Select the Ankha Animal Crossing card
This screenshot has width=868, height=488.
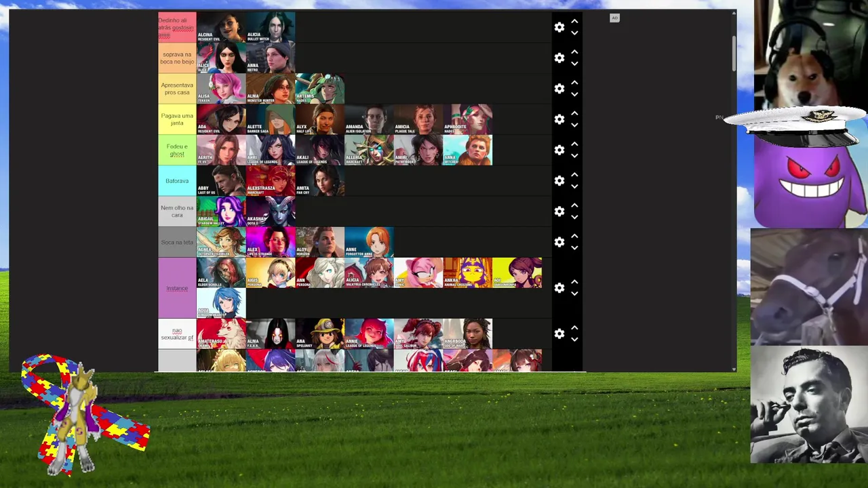(468, 272)
